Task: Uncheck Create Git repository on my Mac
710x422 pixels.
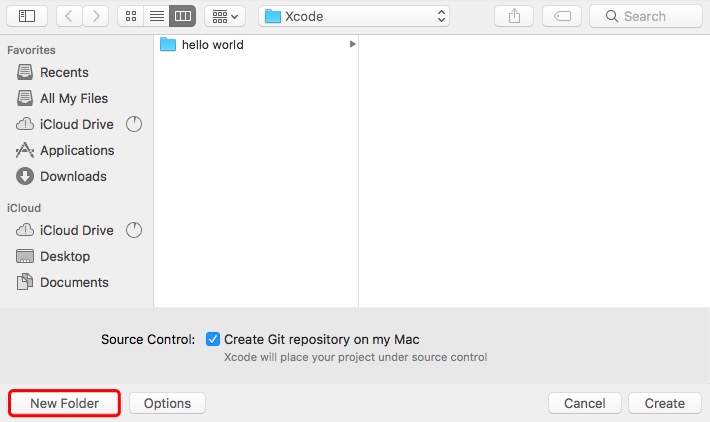Action: click(213, 339)
